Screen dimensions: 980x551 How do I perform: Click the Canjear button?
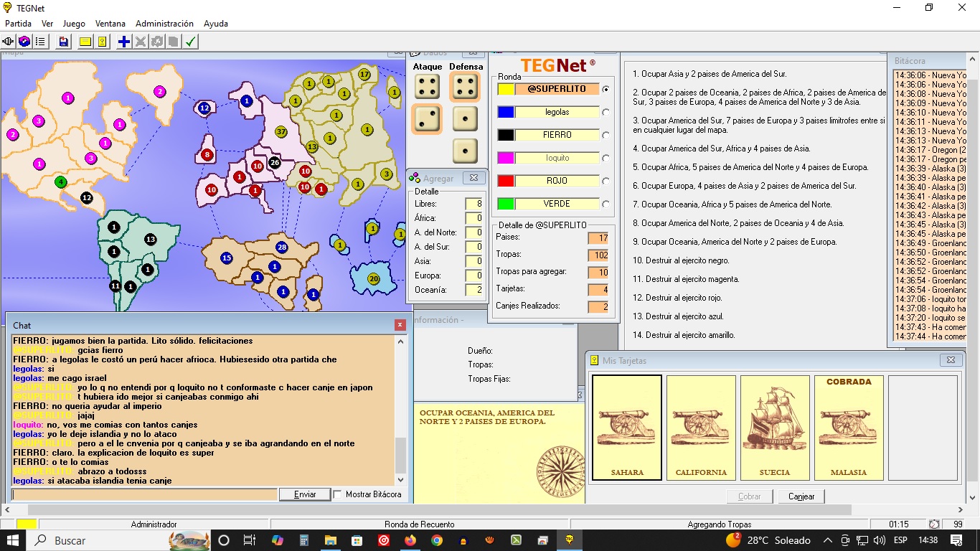coord(801,496)
